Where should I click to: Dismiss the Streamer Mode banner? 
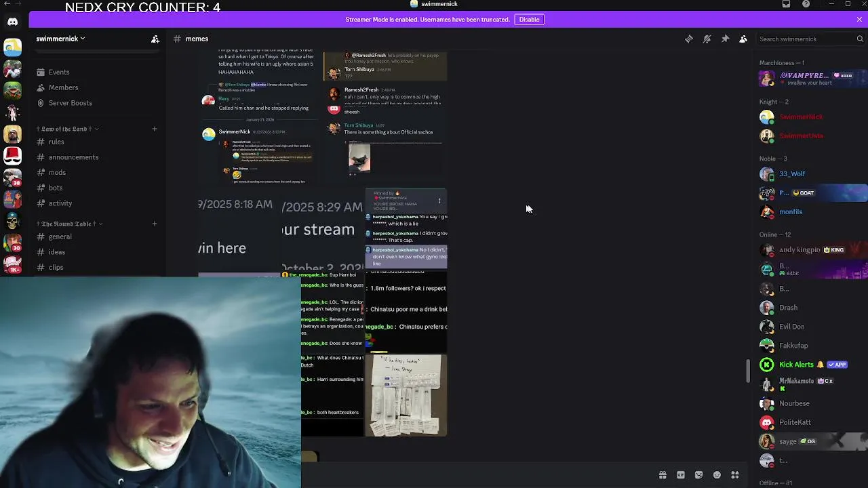(x=859, y=20)
